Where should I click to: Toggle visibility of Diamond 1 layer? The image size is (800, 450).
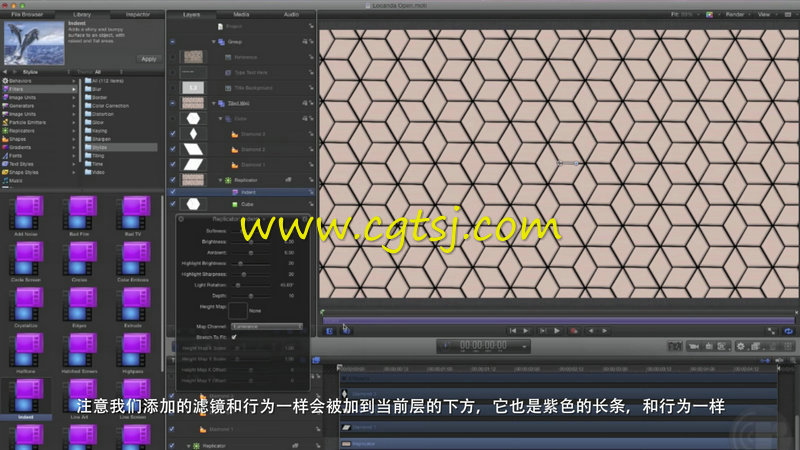[x=173, y=164]
